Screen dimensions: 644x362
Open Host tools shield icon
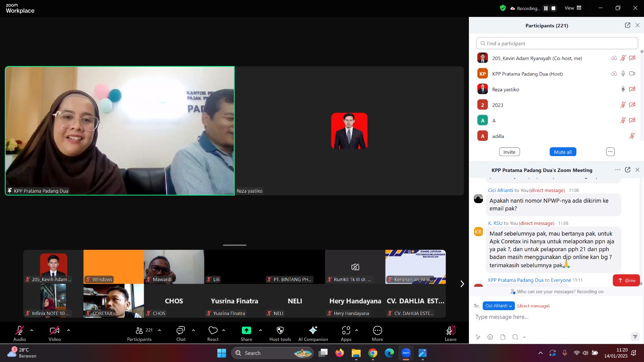(x=280, y=331)
